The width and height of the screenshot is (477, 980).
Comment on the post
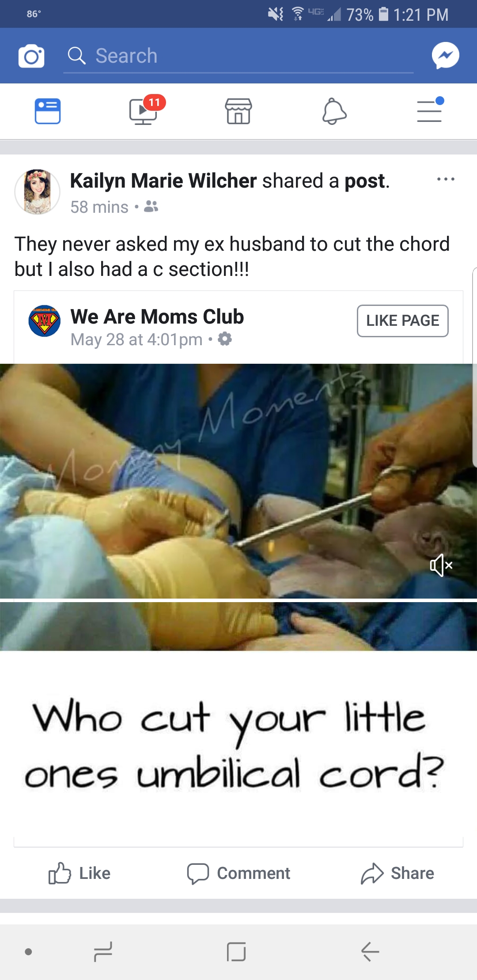point(238,873)
